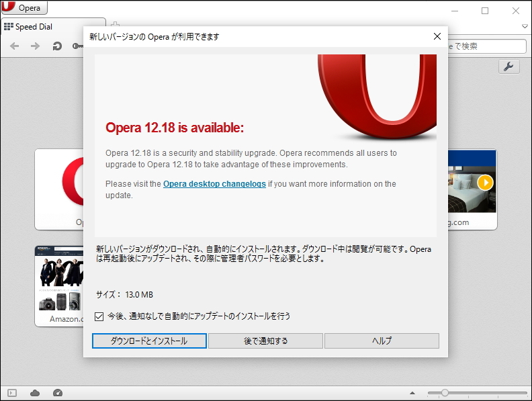
Task: Expand the status bar view arrow
Action: 412,393
